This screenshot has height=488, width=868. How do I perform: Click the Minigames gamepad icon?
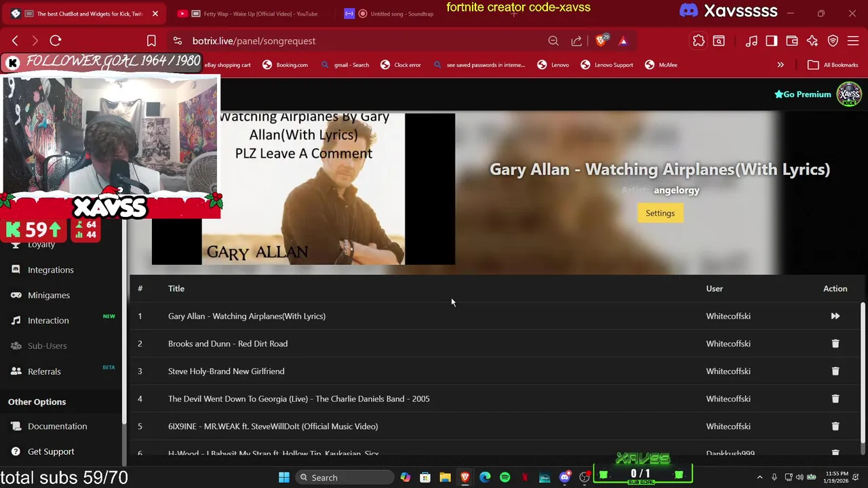(16, 295)
